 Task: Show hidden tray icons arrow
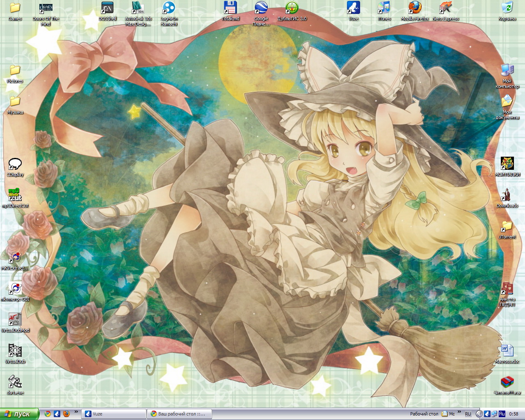click(479, 414)
